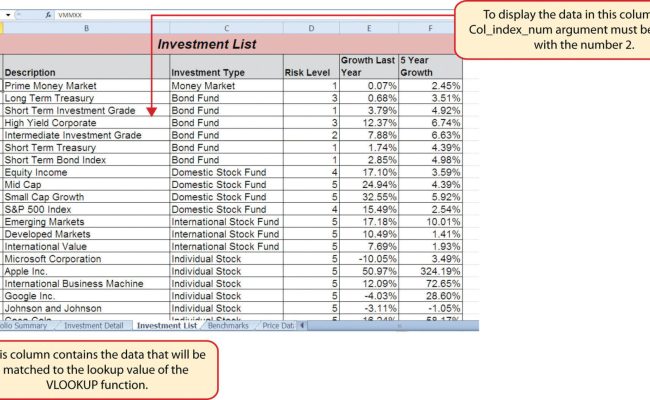Image resolution: width=650 pixels, height=400 pixels.
Task: Click the 32.55% growth cell
Action: 369,197
